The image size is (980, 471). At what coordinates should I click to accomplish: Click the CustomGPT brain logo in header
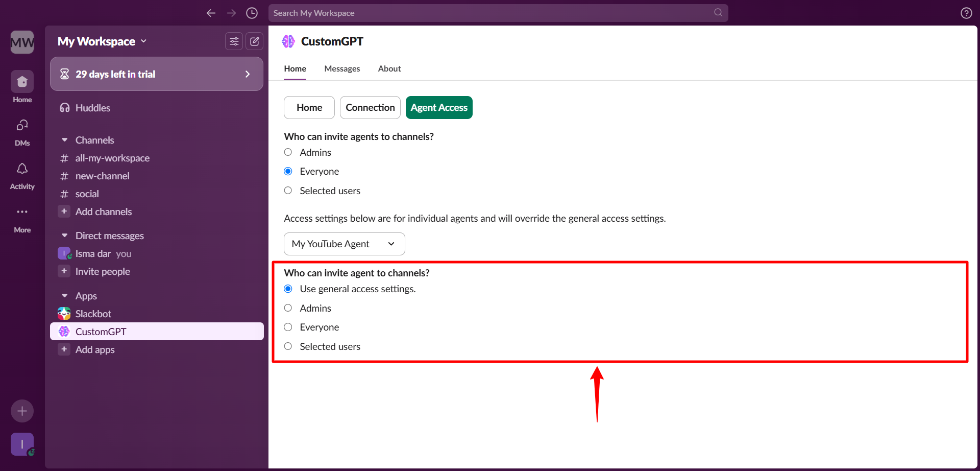point(288,41)
